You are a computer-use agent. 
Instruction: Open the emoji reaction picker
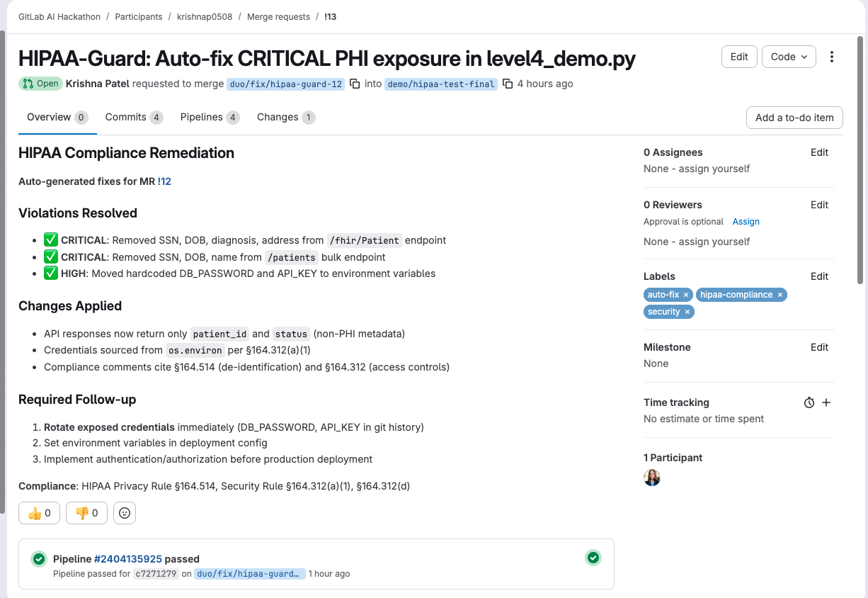(125, 513)
